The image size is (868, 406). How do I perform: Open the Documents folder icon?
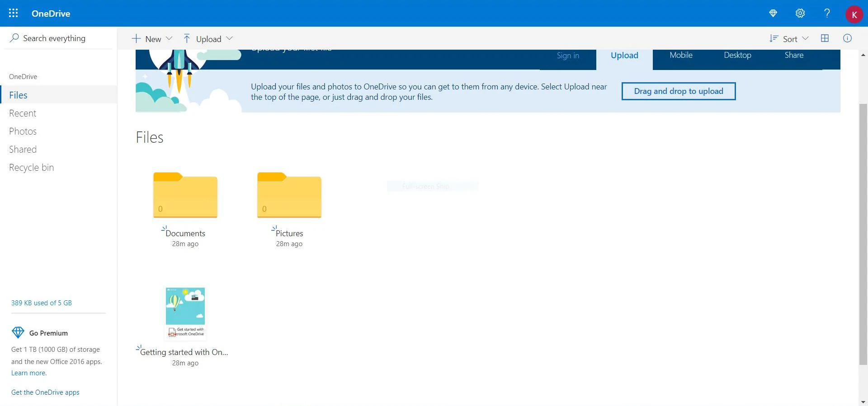(185, 195)
